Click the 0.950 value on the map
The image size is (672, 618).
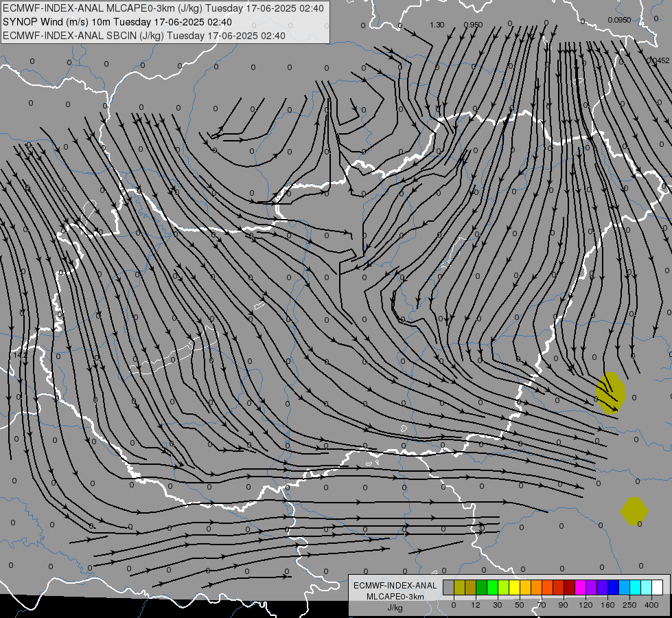point(473,25)
